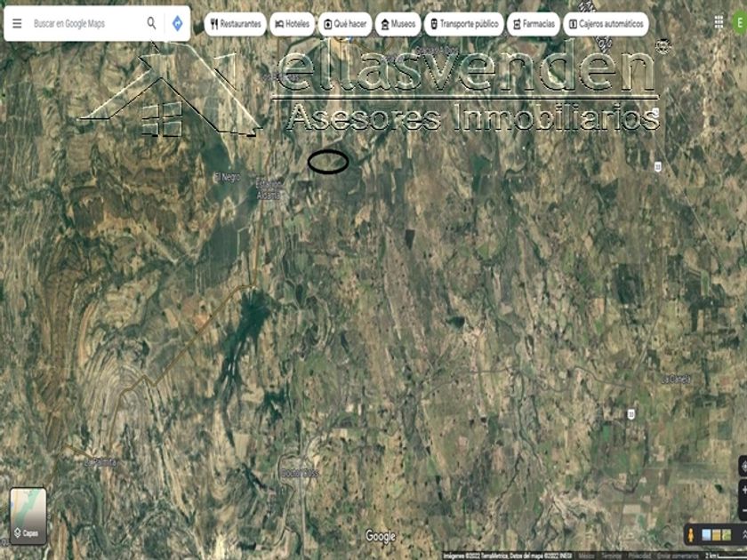The image size is (747, 560).
Task: Select the Street View pegman
Action: [691, 535]
